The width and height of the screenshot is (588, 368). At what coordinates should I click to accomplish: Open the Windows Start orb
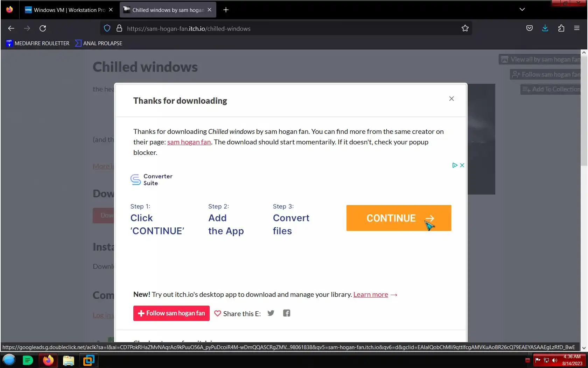9,360
